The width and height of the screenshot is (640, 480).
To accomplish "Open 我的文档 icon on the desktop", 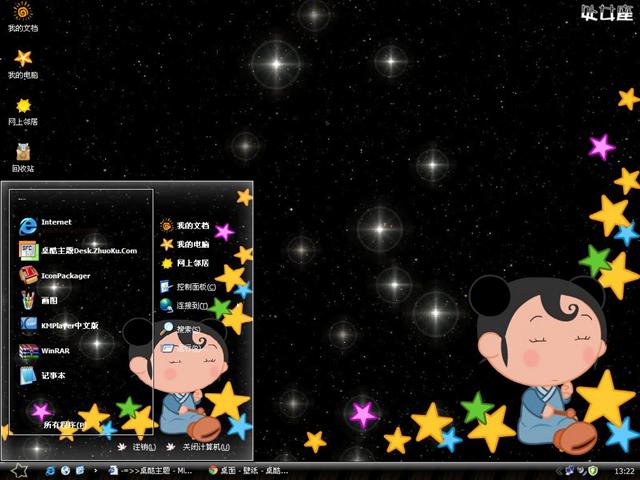I will pos(23,17).
